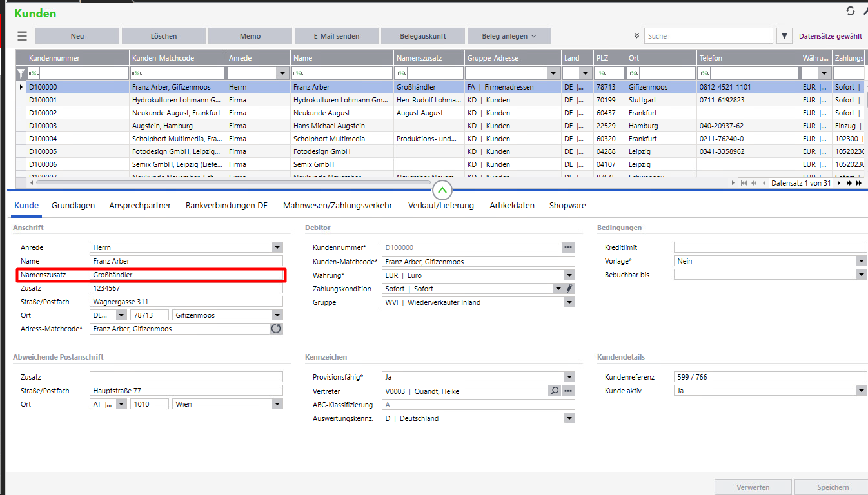
Task: Open the Auswertungskennz. dropdown
Action: (569, 418)
